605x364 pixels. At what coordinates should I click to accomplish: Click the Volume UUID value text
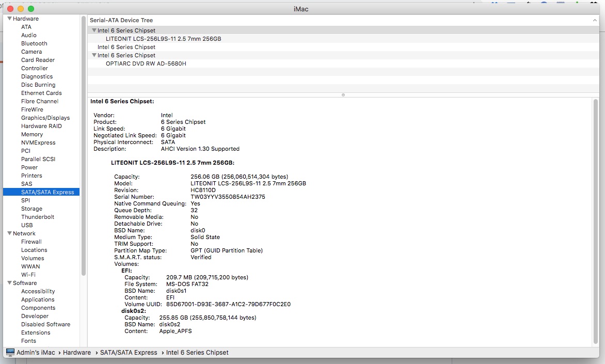click(228, 304)
